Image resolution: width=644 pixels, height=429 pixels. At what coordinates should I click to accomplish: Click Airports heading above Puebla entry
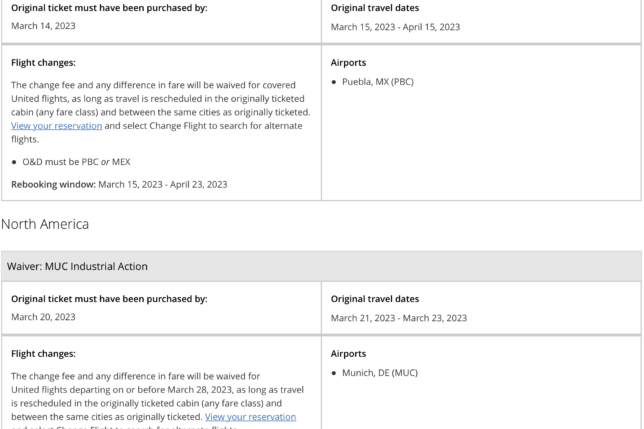click(x=348, y=63)
